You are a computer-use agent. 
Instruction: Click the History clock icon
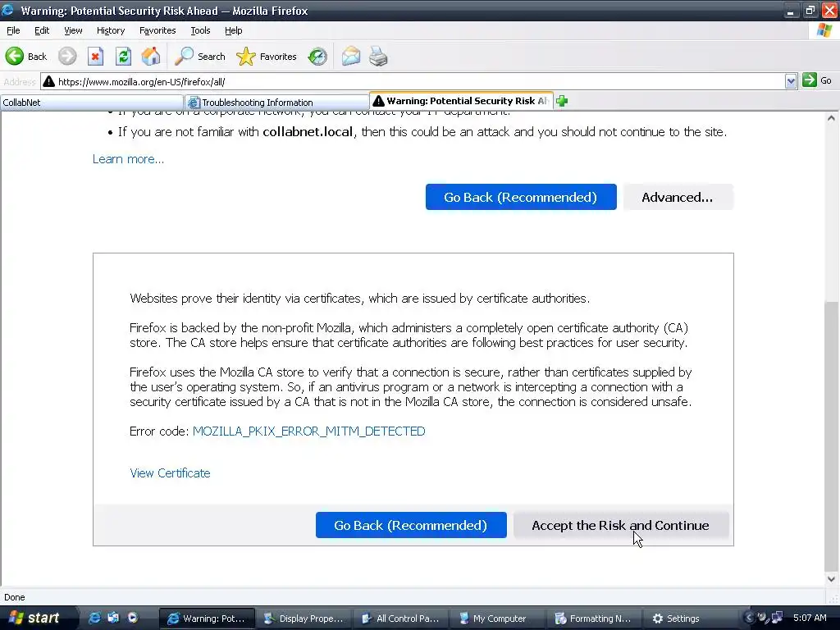click(317, 57)
